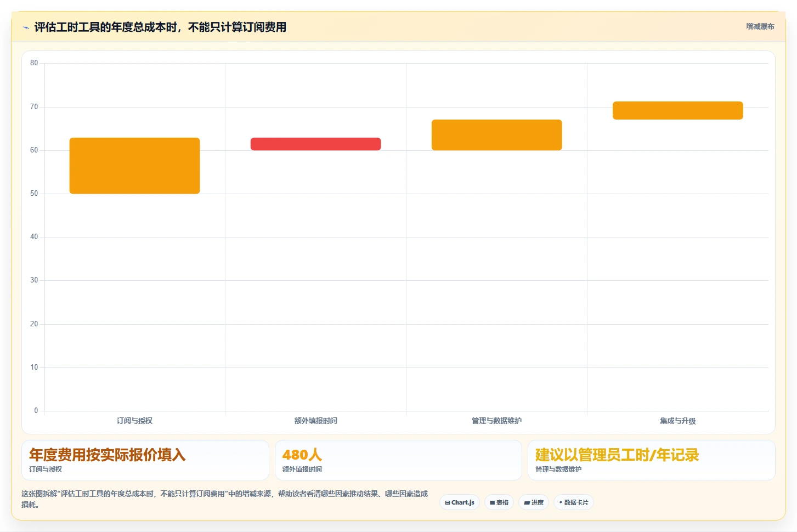Open the 480人 data card

click(x=398, y=460)
